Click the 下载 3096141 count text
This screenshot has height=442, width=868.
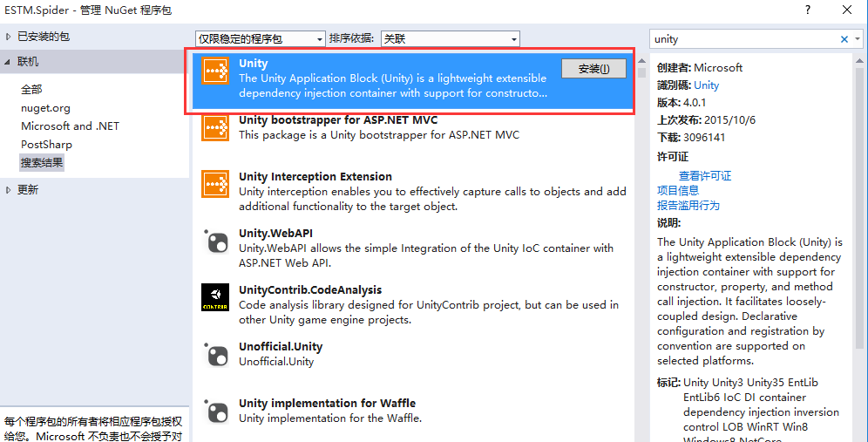point(691,138)
